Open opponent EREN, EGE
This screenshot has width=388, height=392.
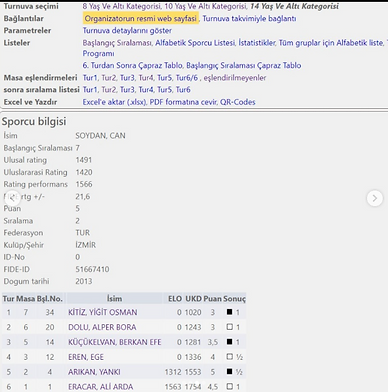(x=86, y=357)
